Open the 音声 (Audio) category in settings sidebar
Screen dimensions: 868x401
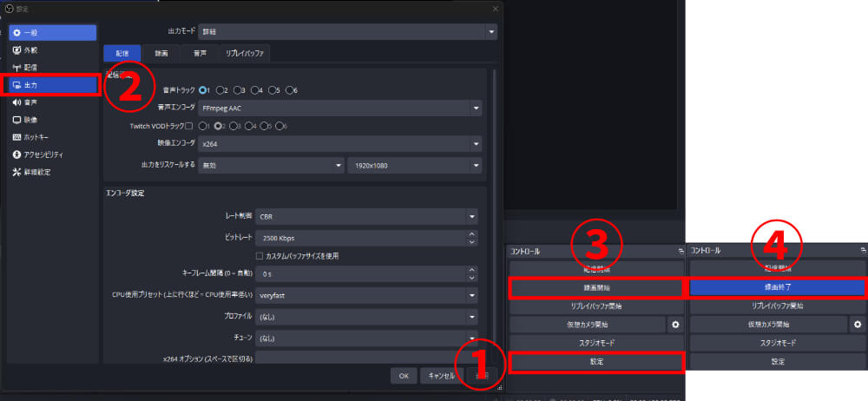(x=53, y=102)
